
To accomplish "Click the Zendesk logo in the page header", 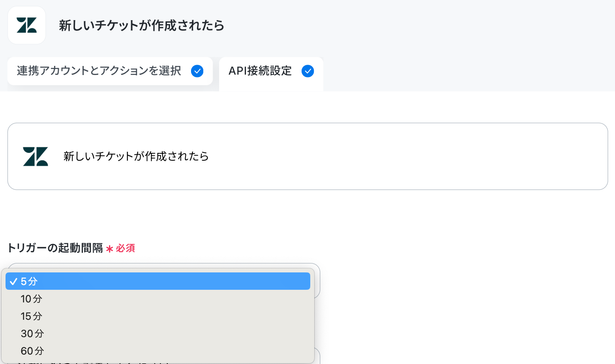I will pyautogui.click(x=26, y=25).
